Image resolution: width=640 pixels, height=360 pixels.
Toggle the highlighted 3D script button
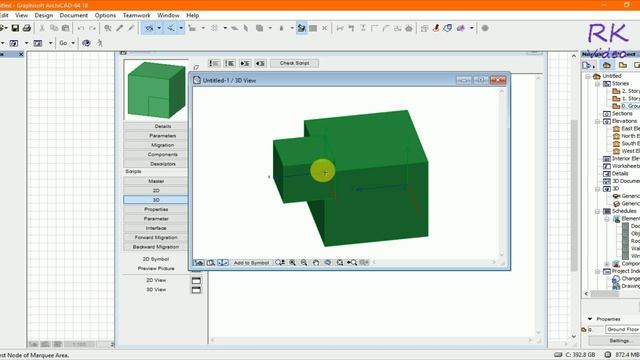point(156,200)
